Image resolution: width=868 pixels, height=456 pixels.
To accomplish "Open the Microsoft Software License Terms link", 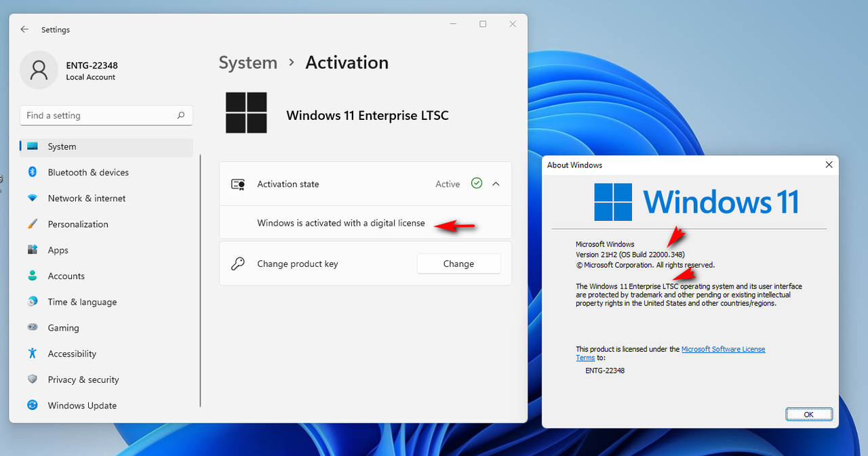I will point(723,349).
